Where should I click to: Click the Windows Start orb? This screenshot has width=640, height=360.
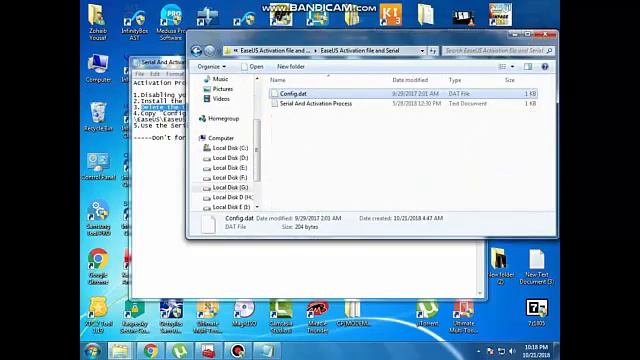point(93,351)
